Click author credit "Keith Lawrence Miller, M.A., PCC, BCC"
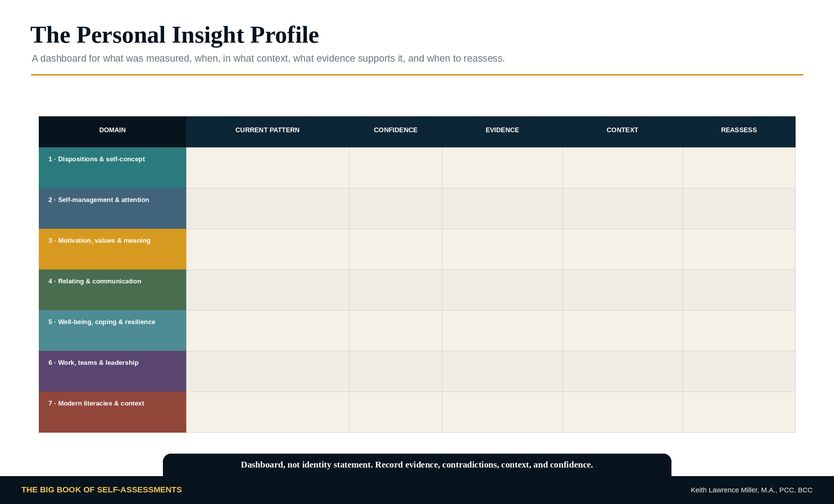 click(x=751, y=490)
